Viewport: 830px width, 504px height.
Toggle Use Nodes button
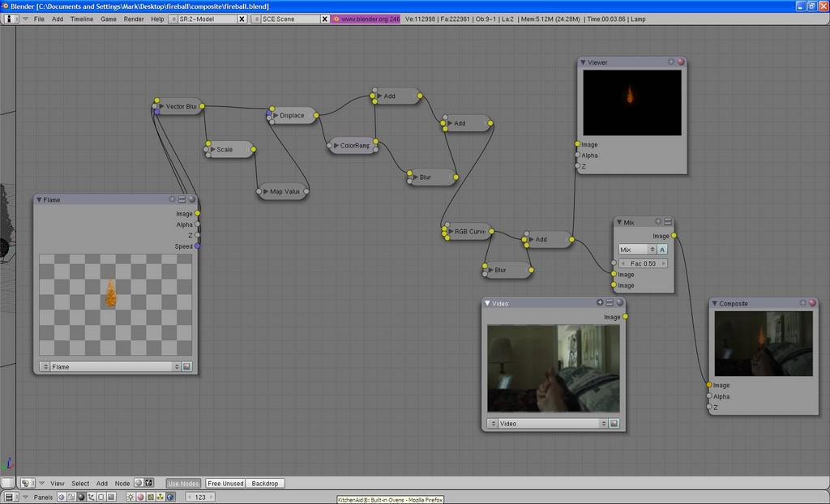183,484
